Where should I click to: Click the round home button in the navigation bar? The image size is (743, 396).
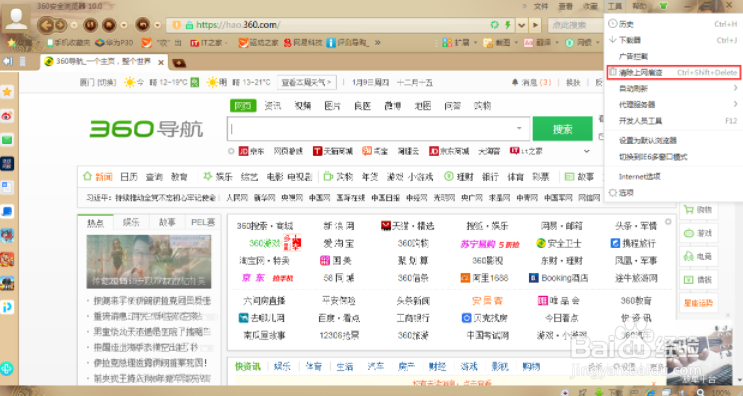[109, 25]
